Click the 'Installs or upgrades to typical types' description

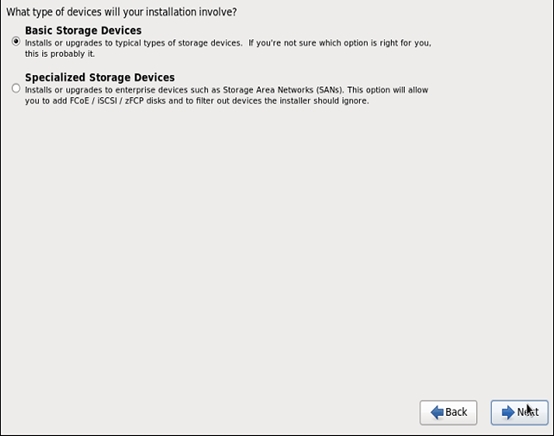click(134, 43)
